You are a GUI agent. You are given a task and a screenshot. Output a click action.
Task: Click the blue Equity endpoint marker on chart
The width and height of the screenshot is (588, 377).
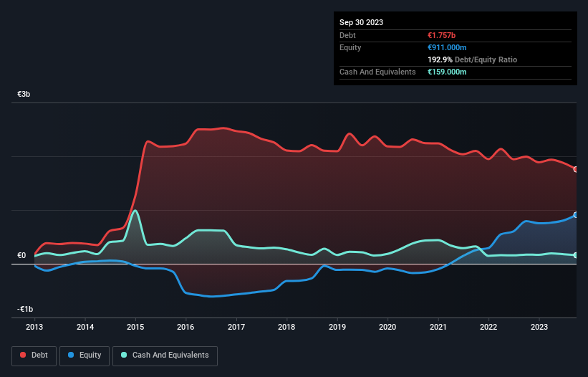tap(576, 215)
